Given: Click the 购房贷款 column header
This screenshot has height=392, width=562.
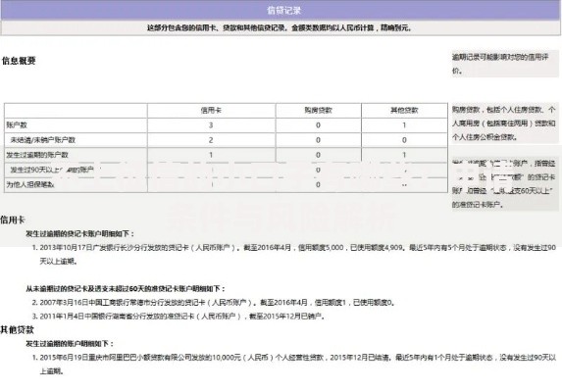Looking at the screenshot, I should (x=318, y=111).
